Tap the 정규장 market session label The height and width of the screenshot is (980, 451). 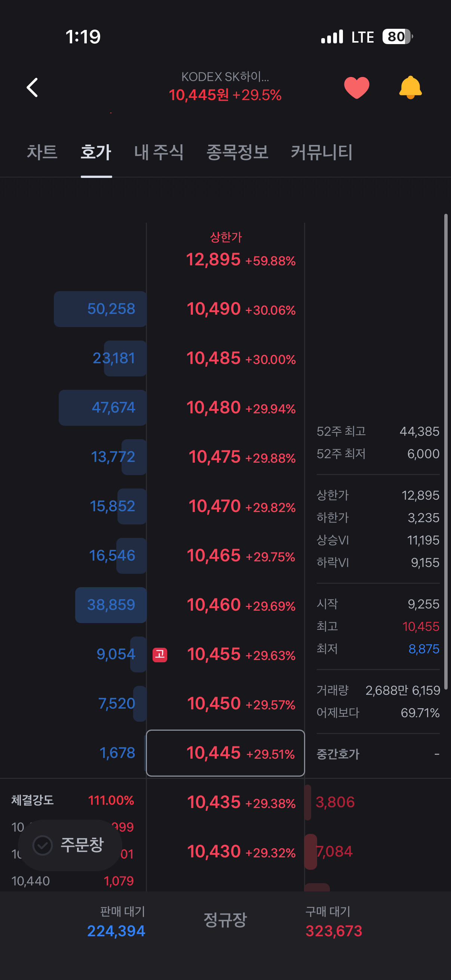click(225, 920)
